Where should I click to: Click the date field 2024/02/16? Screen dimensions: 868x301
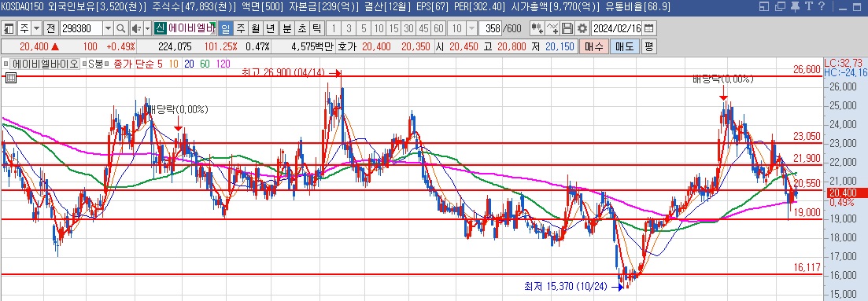click(617, 29)
